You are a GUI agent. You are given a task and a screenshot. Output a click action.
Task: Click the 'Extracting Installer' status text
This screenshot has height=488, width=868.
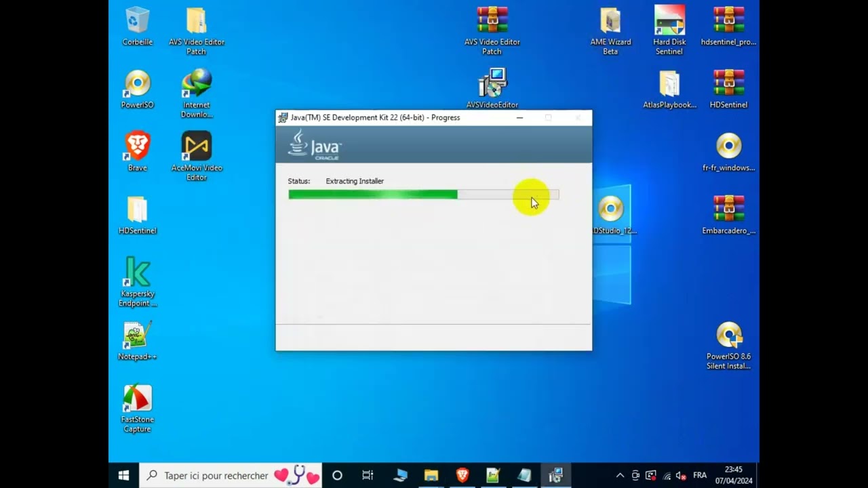click(x=355, y=181)
